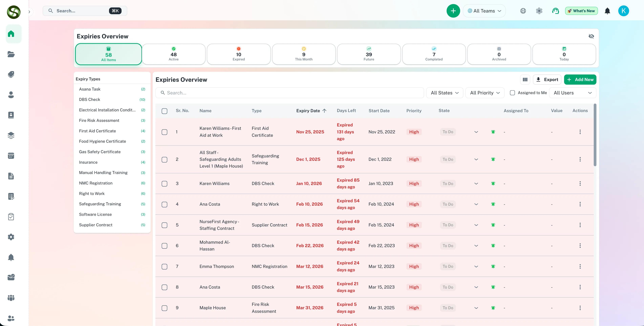Click reminder bell for Karen Williams DBS Check
Screen dimensions: 644x326
[x=493, y=183]
